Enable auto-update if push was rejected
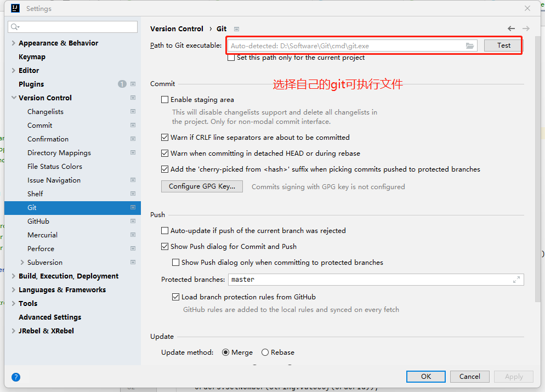 click(x=164, y=231)
